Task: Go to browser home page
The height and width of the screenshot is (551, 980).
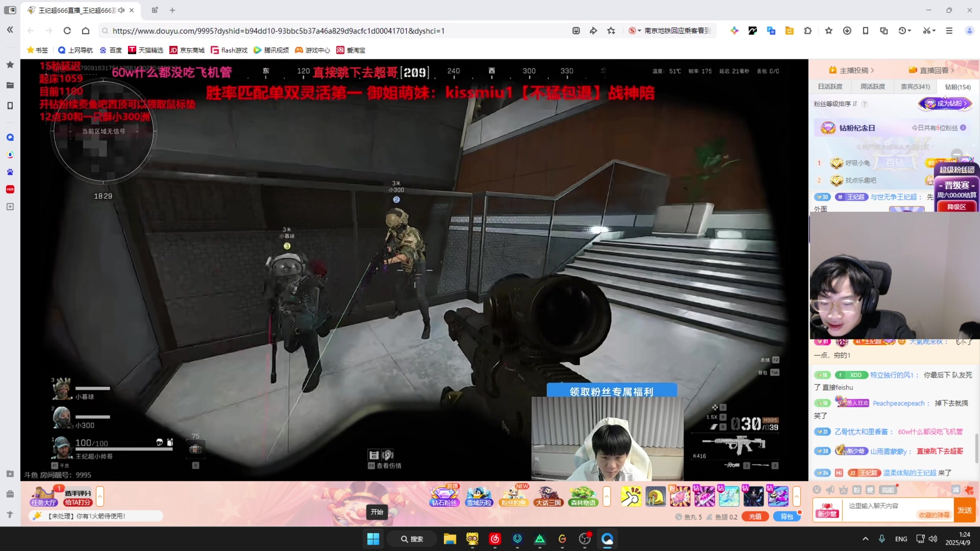Action: click(x=86, y=31)
